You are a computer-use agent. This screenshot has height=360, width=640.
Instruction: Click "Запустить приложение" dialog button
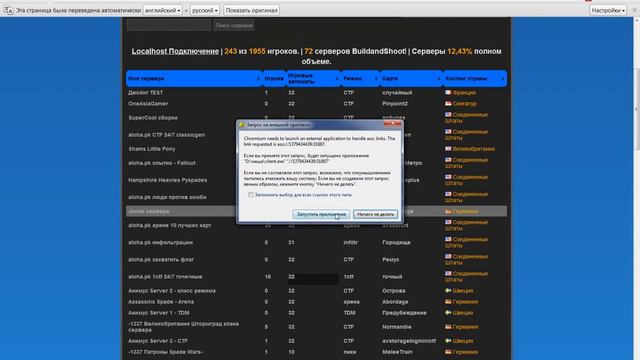(321, 214)
